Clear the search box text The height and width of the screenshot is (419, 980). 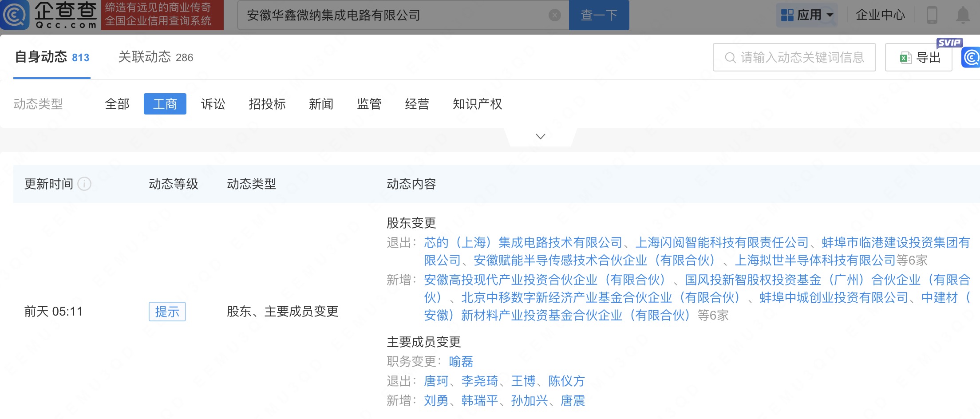pyautogui.click(x=554, y=16)
